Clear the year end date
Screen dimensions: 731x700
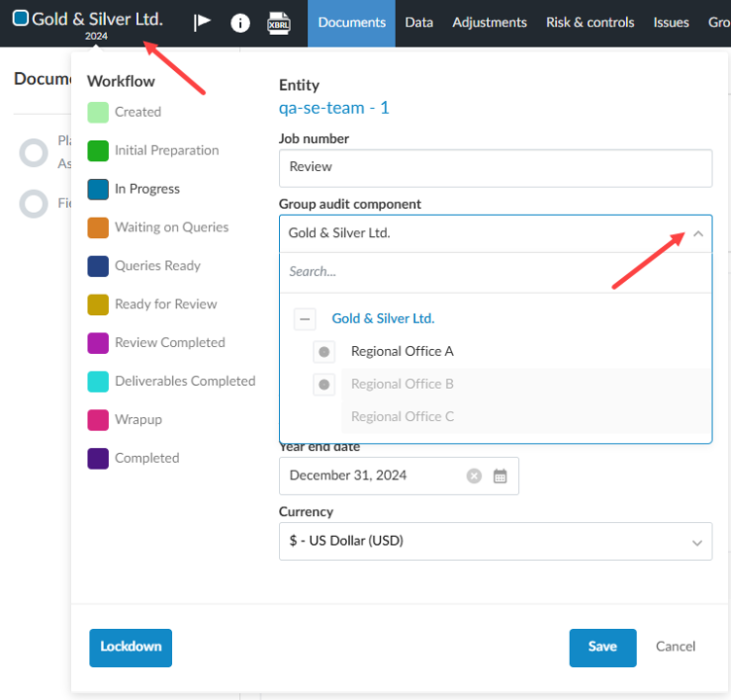[474, 476]
